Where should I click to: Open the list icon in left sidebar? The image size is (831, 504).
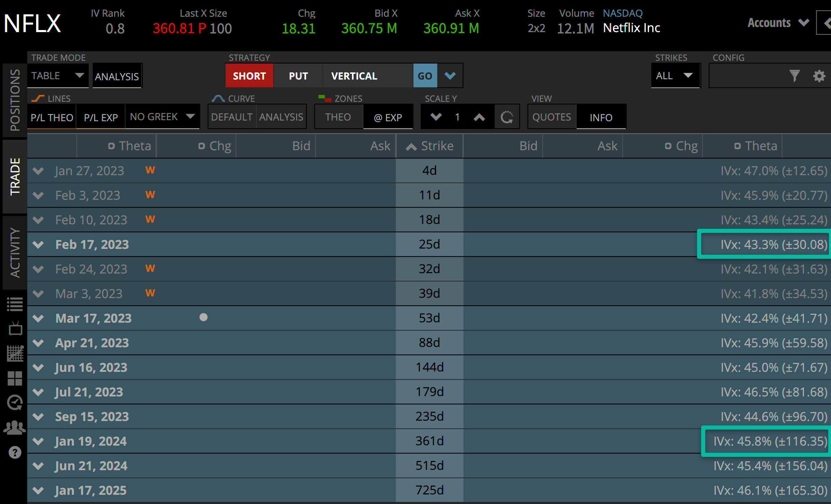click(15, 304)
